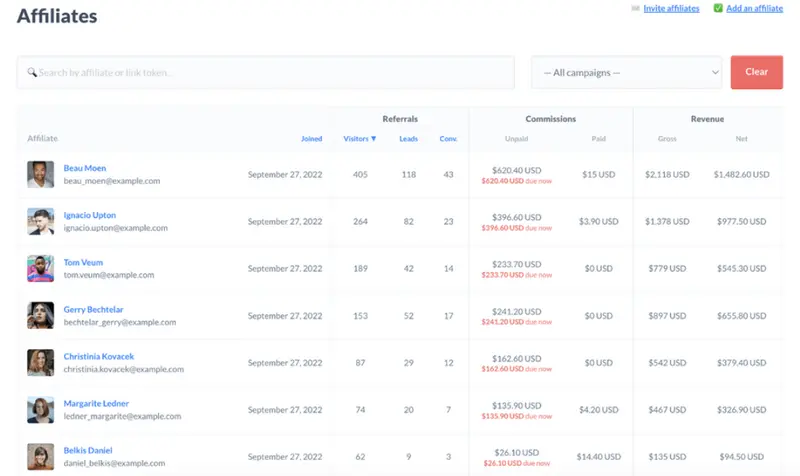Click Ignacio Upton's profile picture
Screen dimensions: 800x476
40,221
